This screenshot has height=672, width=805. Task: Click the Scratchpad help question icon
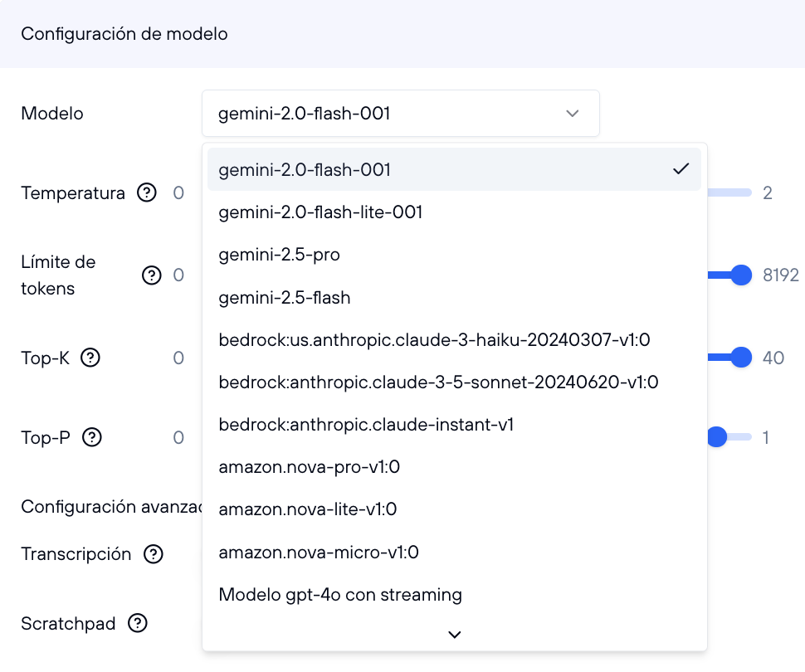138,623
